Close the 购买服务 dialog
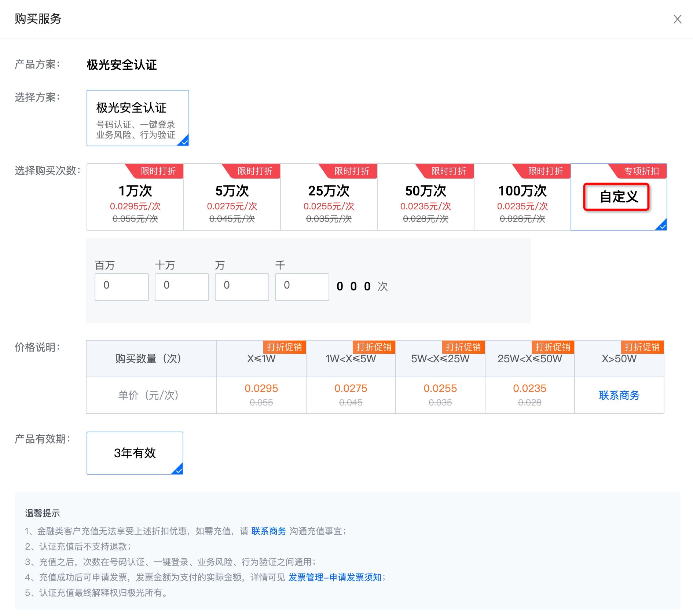Viewport: 693px width, 616px height. [677, 19]
